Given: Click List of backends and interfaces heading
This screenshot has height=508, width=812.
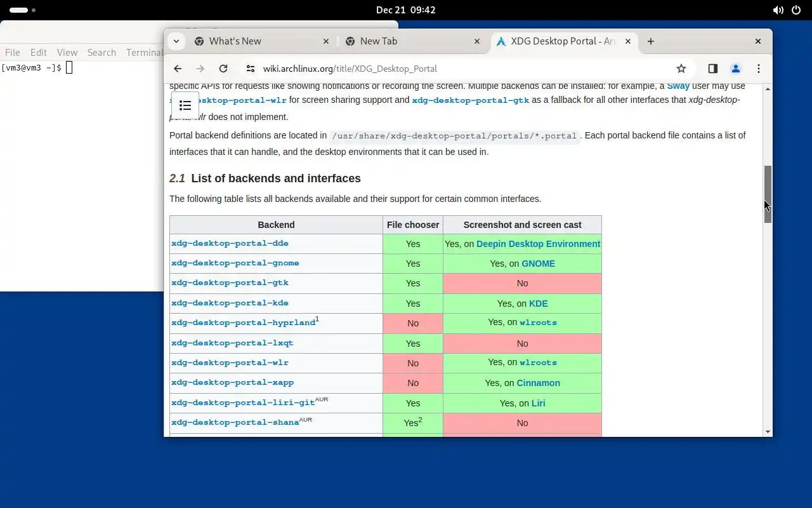Looking at the screenshot, I should [276, 178].
